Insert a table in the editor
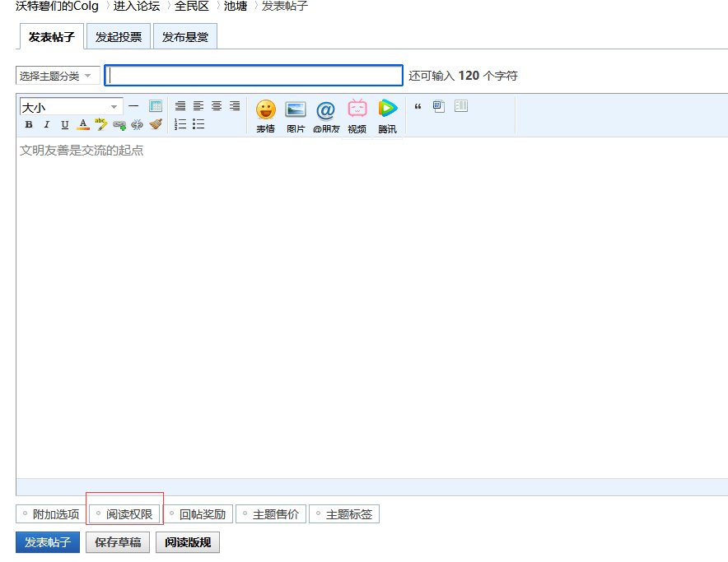Image resolution: width=728 pixels, height=562 pixels. coord(156,106)
